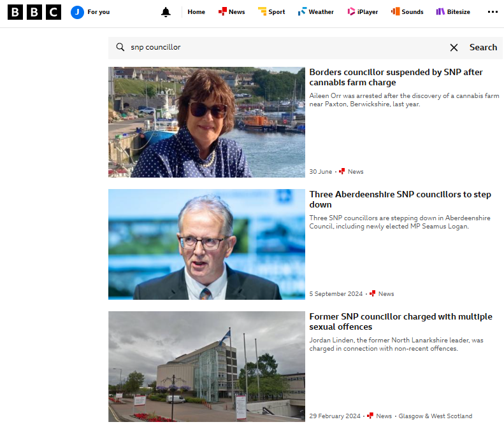Viewport: 504px width, 429px height.
Task: Open BBC Sounds
Action: [407, 12]
